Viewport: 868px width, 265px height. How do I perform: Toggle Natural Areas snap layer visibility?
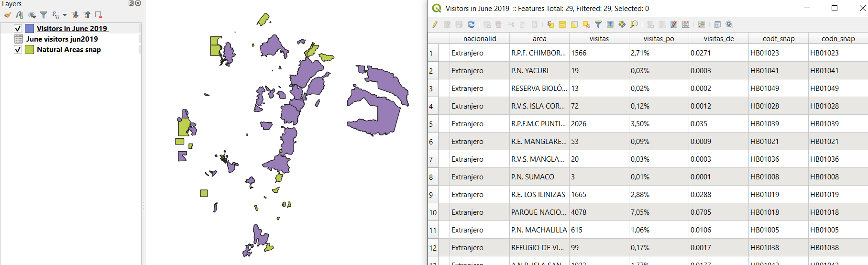(x=18, y=49)
